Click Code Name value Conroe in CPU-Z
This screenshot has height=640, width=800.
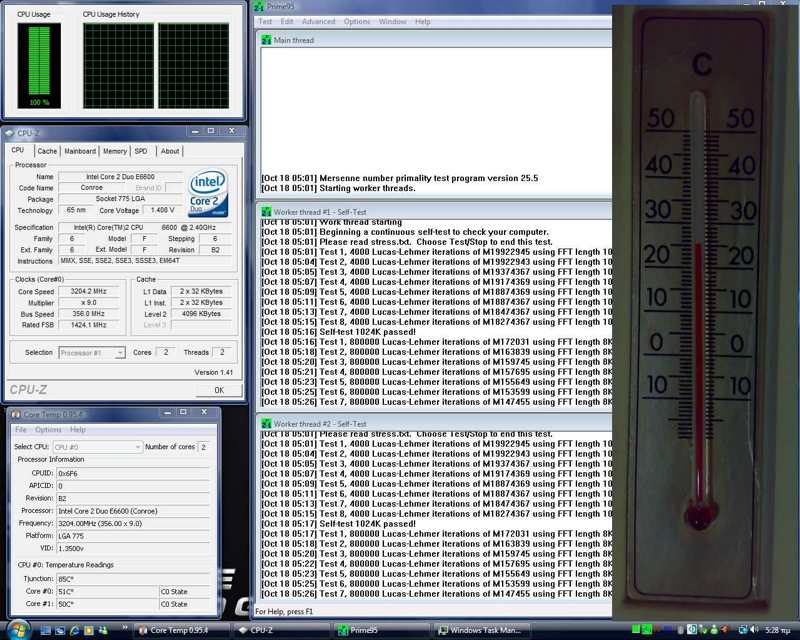point(92,188)
